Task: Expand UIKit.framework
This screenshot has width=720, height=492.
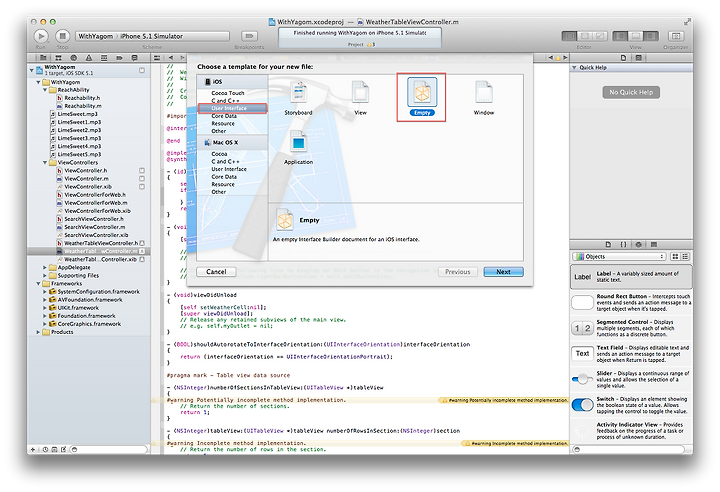Action: (45, 308)
